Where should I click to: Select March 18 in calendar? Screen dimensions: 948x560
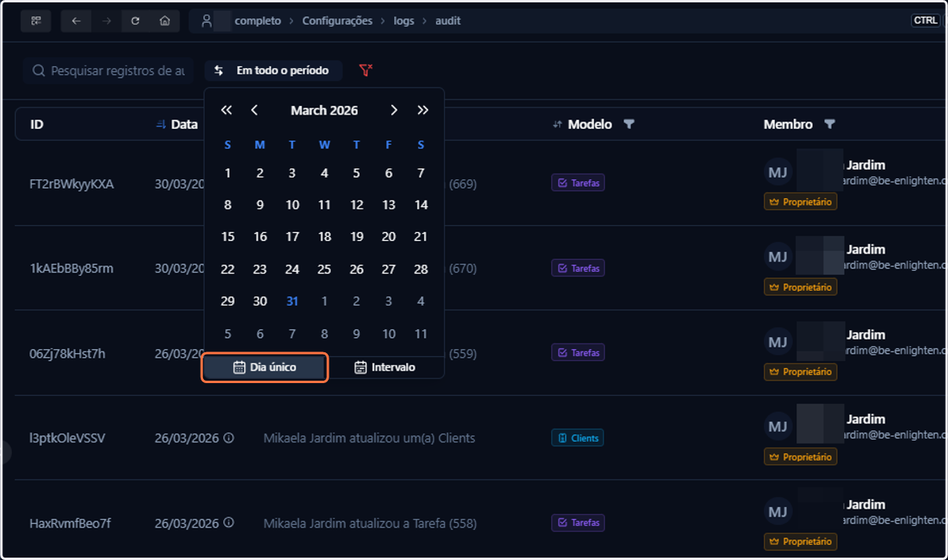(325, 237)
